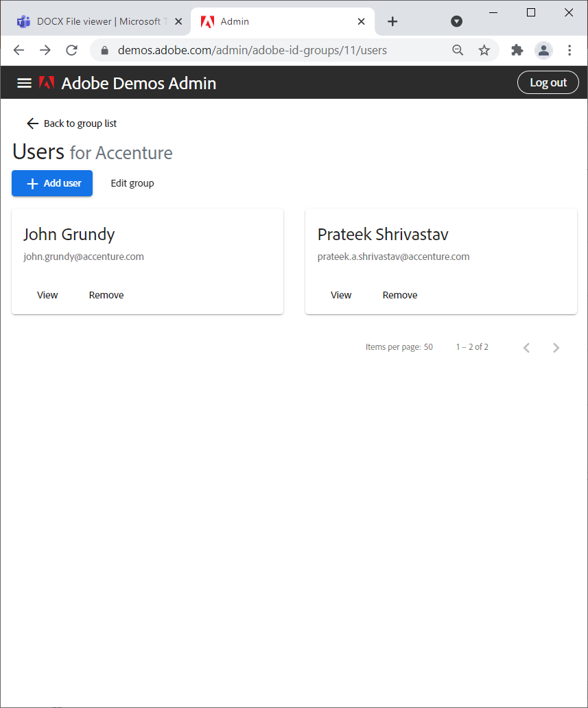View Prateek Shrivastav's details
This screenshot has height=708, width=588.
[341, 295]
